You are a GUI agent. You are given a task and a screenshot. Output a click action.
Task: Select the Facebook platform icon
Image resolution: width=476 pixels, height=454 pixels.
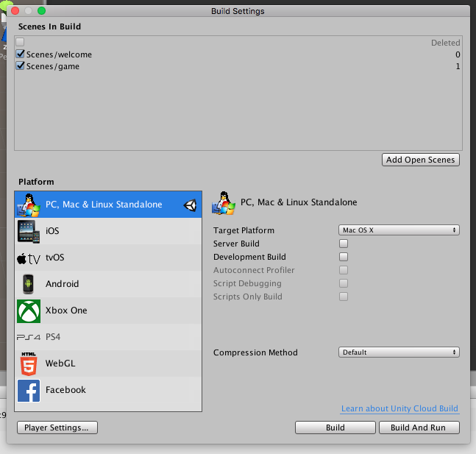point(29,390)
